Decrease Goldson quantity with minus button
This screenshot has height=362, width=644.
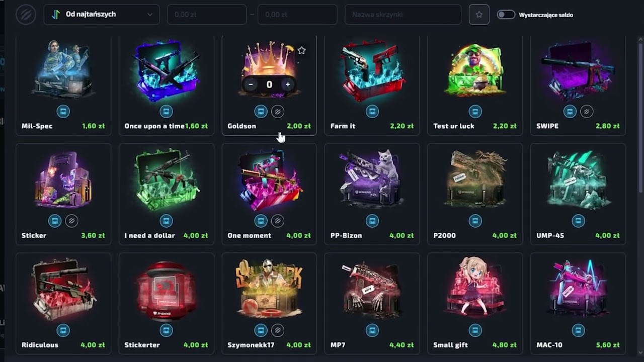coord(251,84)
